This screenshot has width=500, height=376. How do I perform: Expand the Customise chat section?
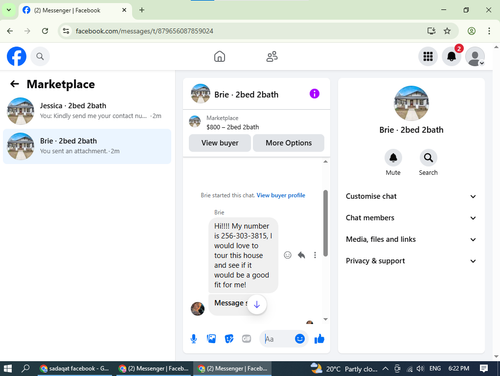(411, 196)
